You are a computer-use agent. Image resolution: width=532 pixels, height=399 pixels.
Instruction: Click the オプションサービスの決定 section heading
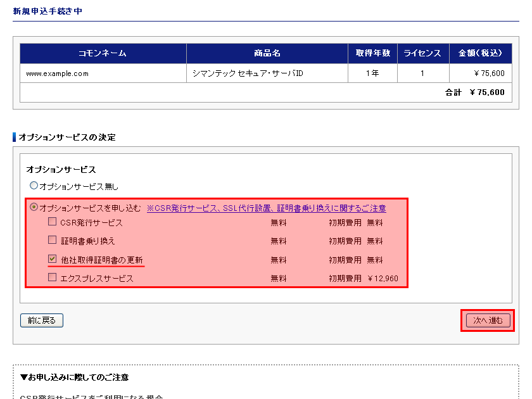67,137
